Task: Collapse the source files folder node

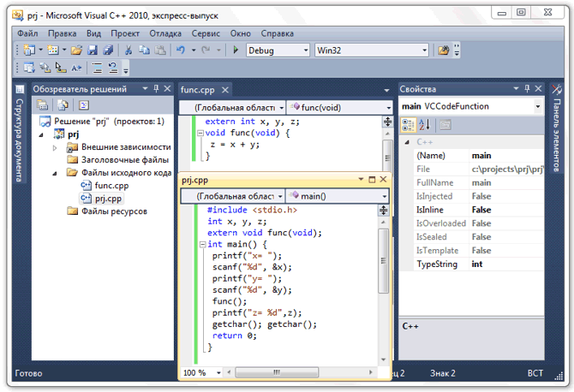Action: coord(55,174)
